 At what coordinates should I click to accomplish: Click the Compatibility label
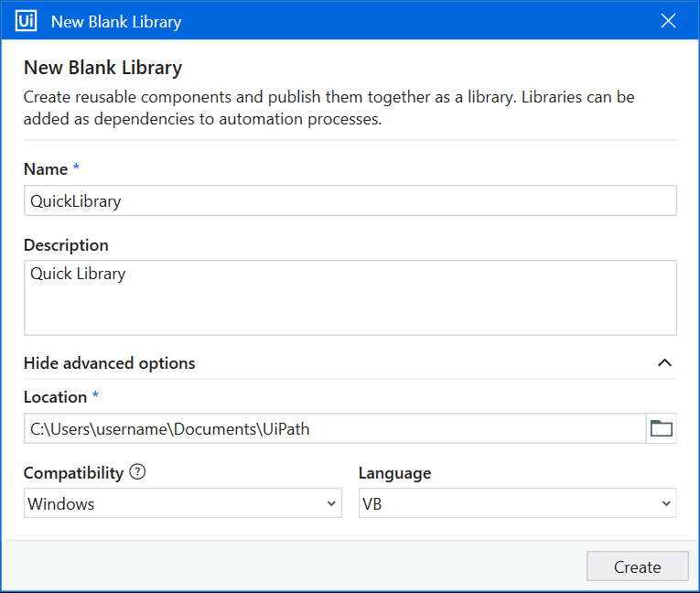tap(74, 473)
